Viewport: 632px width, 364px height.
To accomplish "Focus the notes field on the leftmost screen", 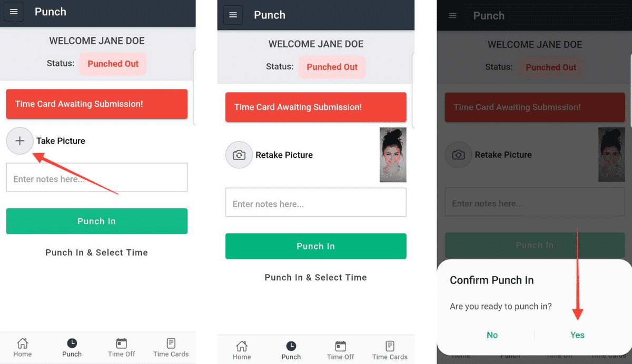I will tap(97, 177).
